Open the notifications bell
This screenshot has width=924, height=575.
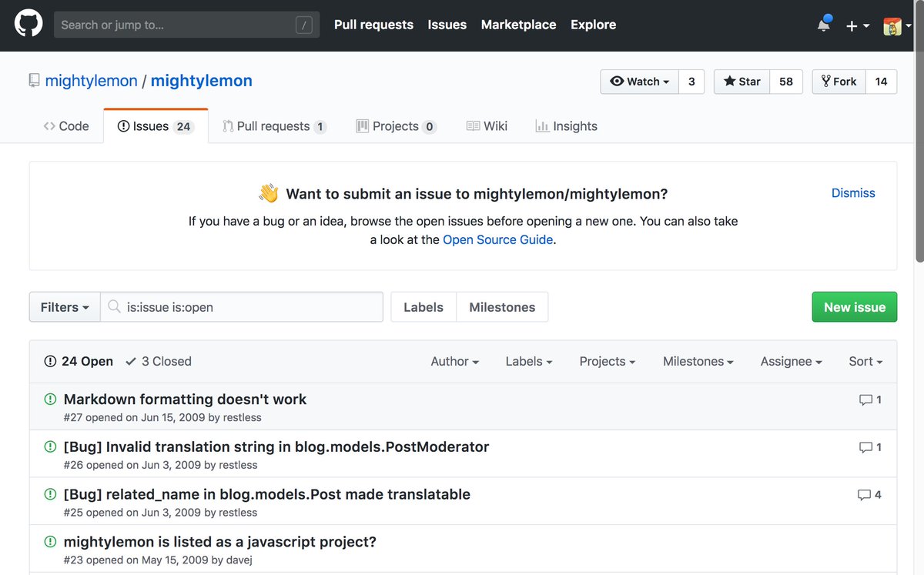click(824, 25)
